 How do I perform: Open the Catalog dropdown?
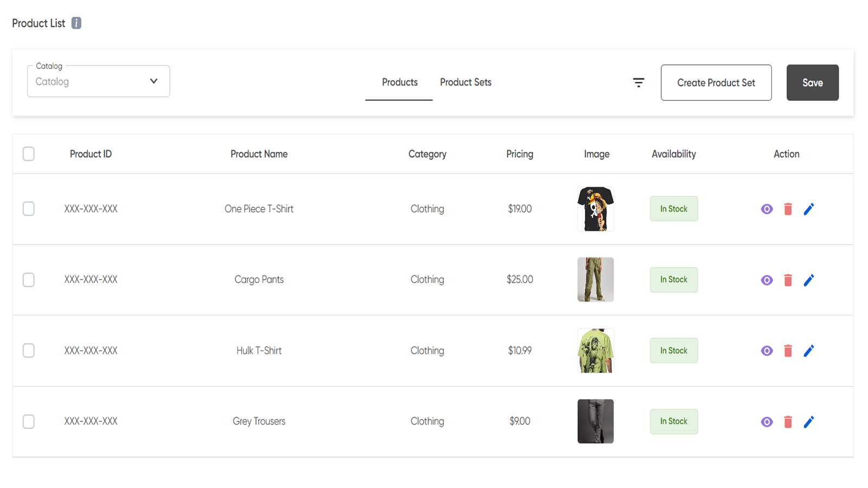pos(98,81)
